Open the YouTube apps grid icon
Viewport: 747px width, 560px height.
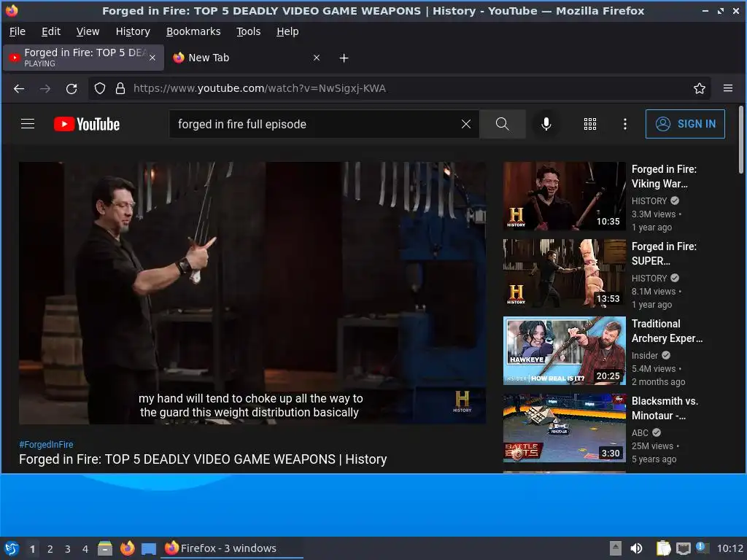pyautogui.click(x=589, y=124)
